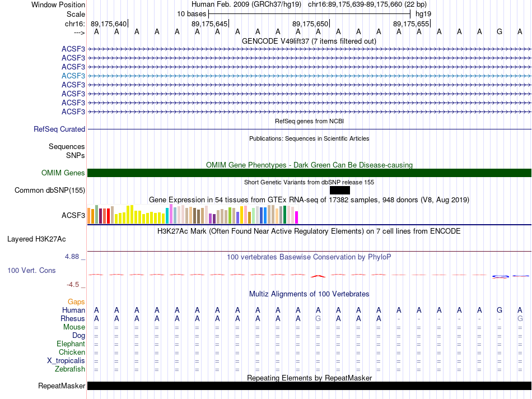Click the Zebrafish species label
532x399 pixels.
click(70, 369)
